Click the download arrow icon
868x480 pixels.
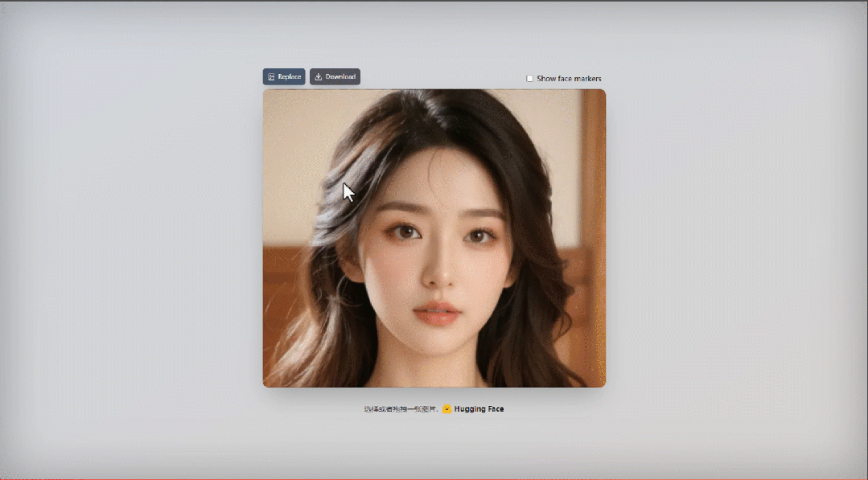tap(319, 77)
